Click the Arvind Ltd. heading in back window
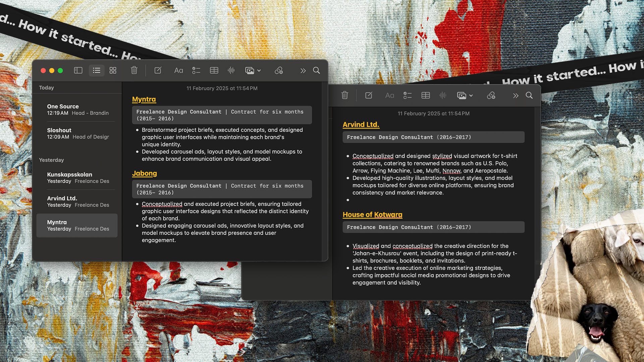Image resolution: width=644 pixels, height=362 pixels. click(x=361, y=125)
